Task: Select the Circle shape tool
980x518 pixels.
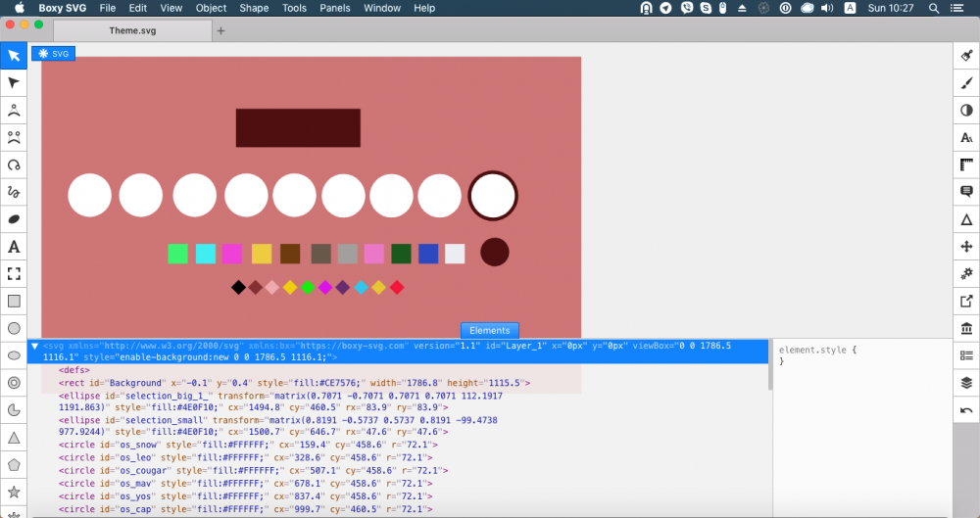Action: click(x=14, y=328)
